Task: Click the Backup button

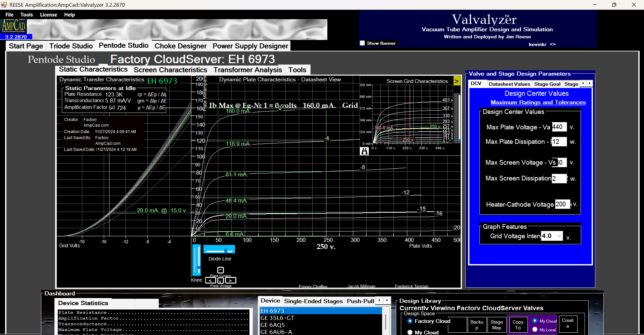Action: pyautogui.click(x=477, y=325)
